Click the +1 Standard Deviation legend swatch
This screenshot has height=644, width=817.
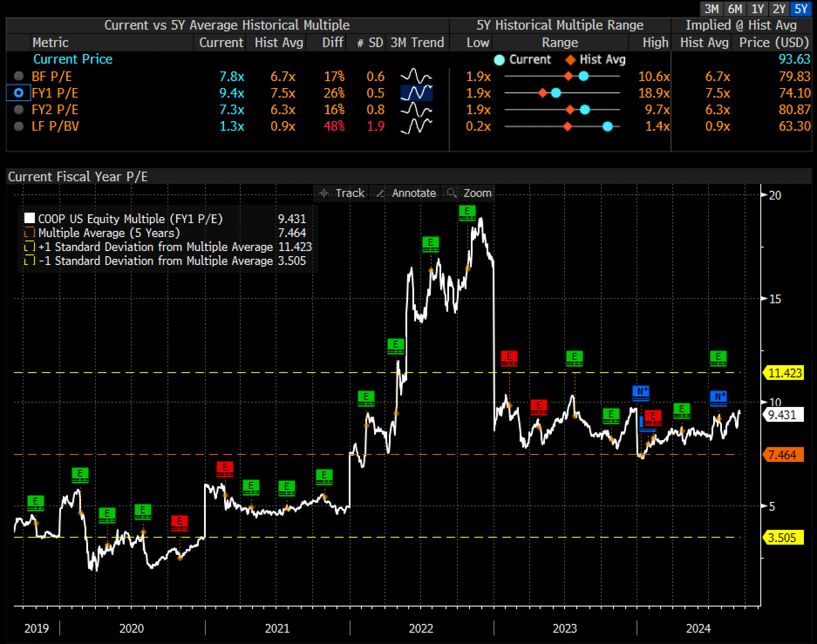(x=30, y=247)
